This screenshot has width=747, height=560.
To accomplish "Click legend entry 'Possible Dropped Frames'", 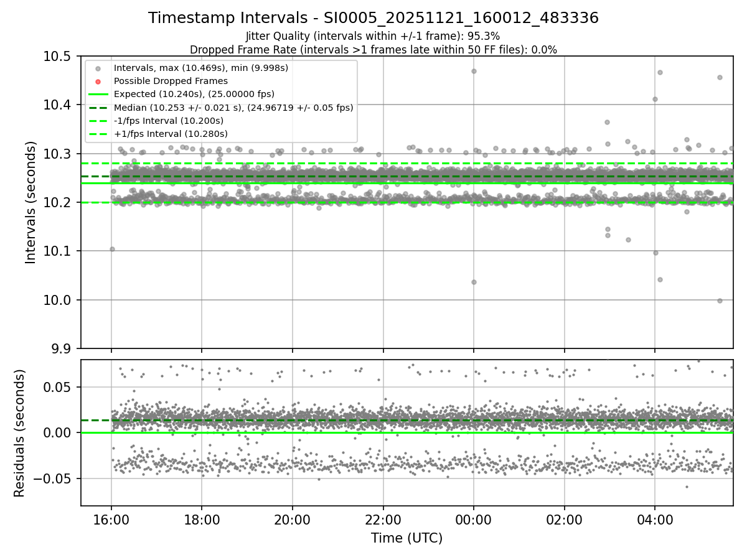I will coord(171,81).
